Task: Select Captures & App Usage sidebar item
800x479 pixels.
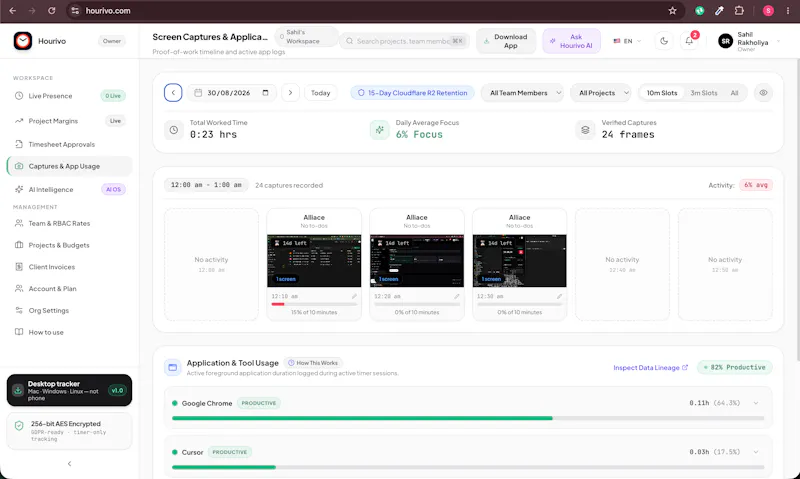Action: 69,166
